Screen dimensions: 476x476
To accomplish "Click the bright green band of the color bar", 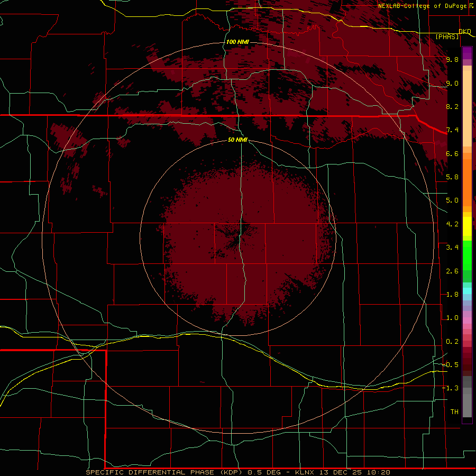I will coord(467,257).
